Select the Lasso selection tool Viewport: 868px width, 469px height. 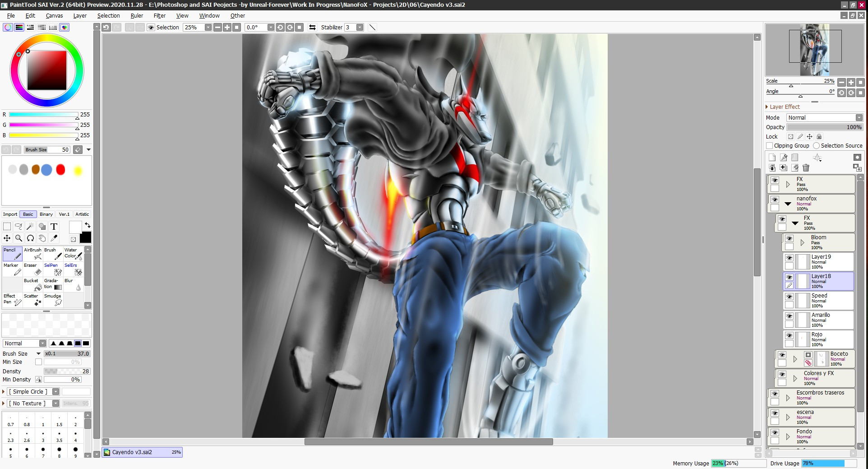coord(18,226)
